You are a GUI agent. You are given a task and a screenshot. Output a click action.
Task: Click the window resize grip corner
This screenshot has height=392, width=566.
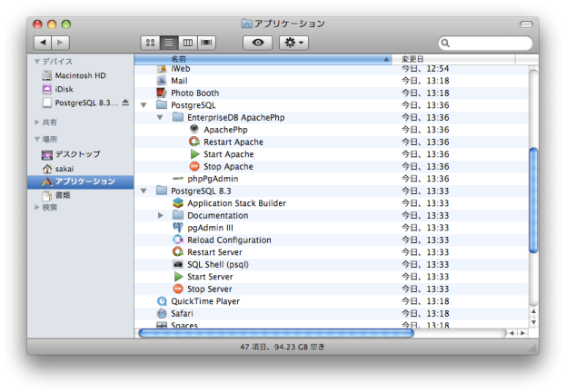point(532,348)
